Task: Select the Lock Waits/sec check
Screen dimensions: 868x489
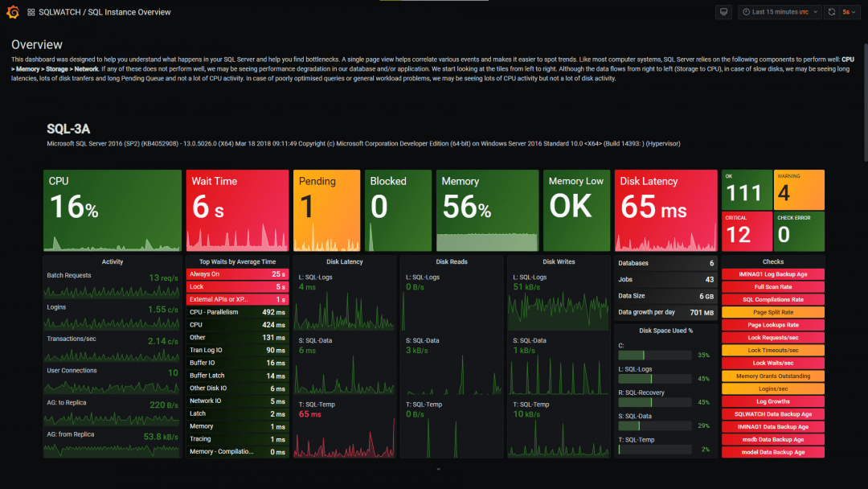Action: coord(773,363)
